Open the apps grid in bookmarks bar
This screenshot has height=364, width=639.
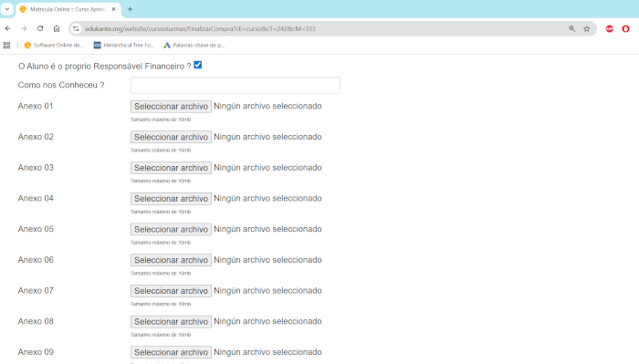pyautogui.click(x=7, y=46)
